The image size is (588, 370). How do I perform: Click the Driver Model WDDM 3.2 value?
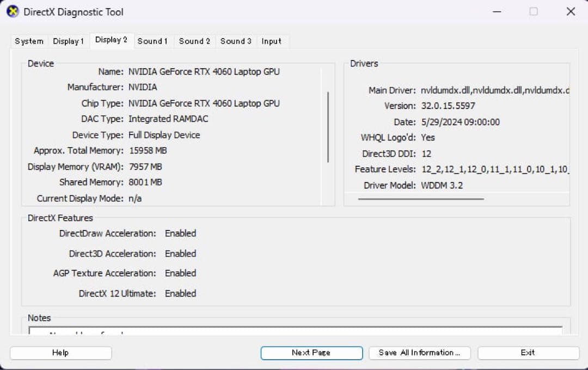tap(442, 184)
